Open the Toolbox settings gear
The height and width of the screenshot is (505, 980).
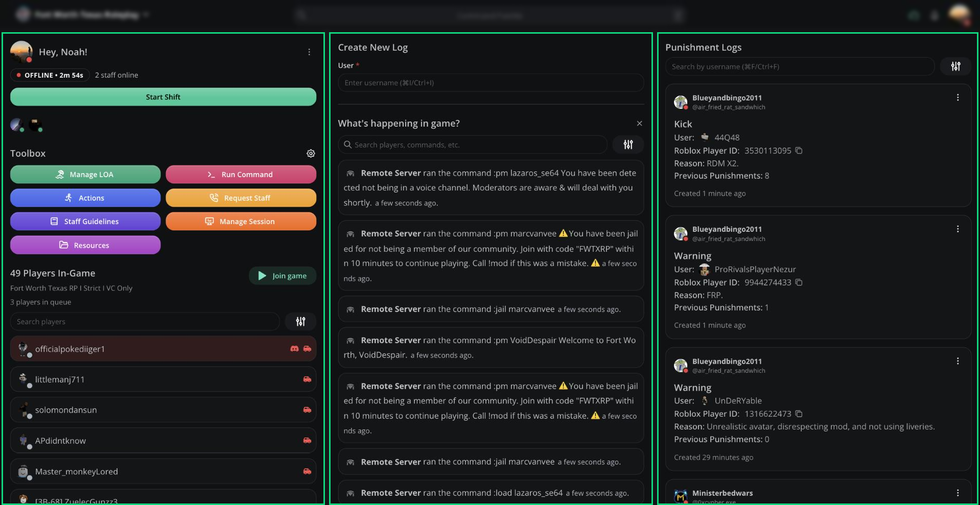311,153
